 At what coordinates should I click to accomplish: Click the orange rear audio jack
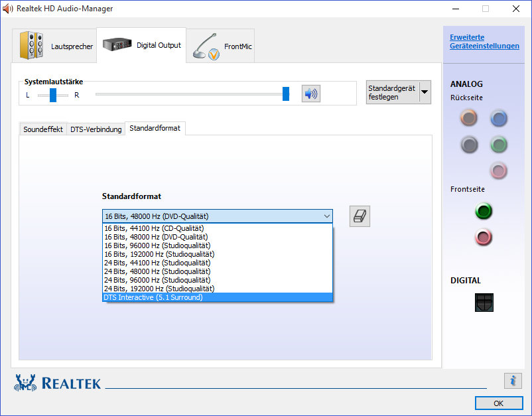[x=468, y=117]
